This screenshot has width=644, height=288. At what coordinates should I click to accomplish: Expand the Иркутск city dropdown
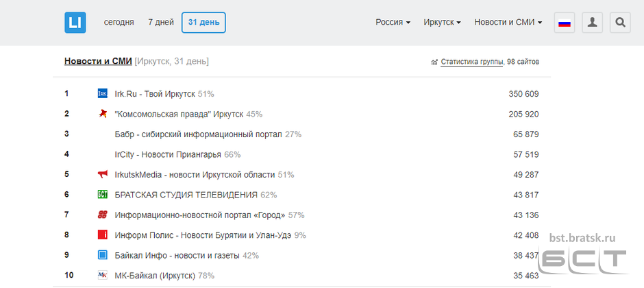click(442, 22)
